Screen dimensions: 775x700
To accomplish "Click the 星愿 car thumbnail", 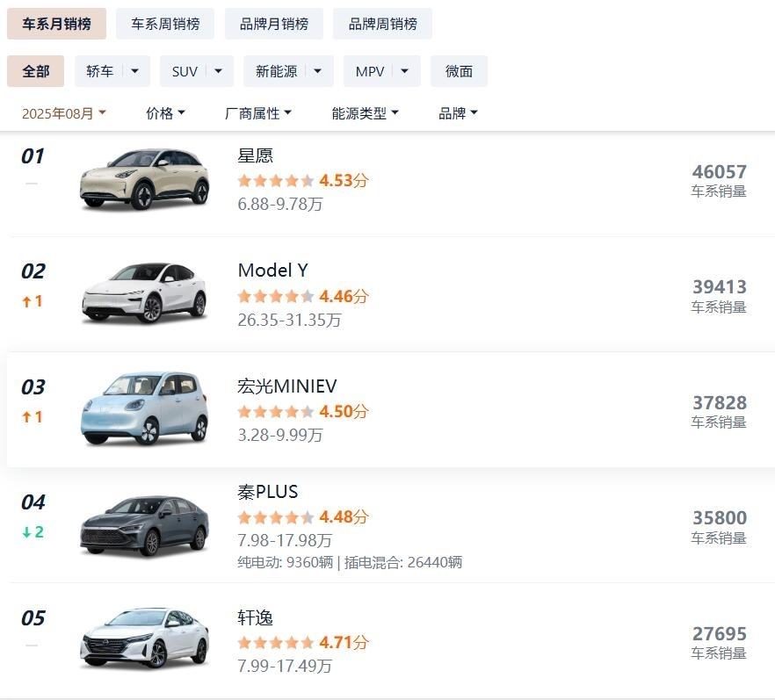I will coord(144,179).
